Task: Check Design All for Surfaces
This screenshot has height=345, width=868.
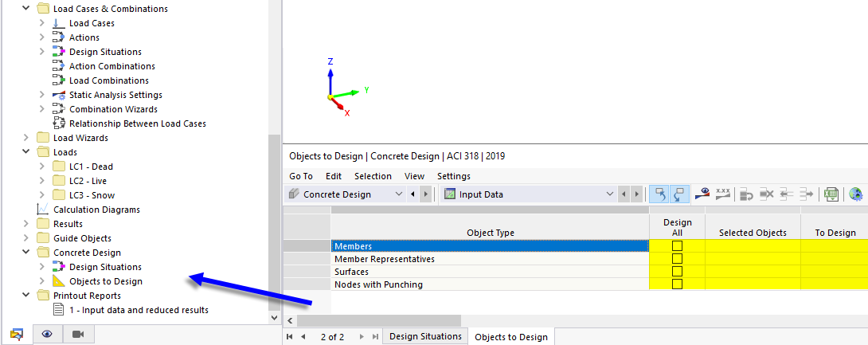Action: pos(678,272)
